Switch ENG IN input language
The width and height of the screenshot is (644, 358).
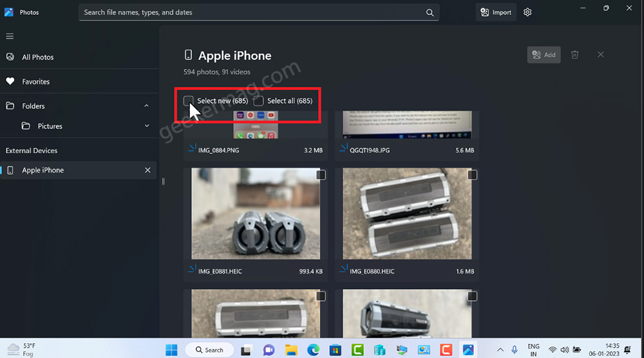coord(533,350)
